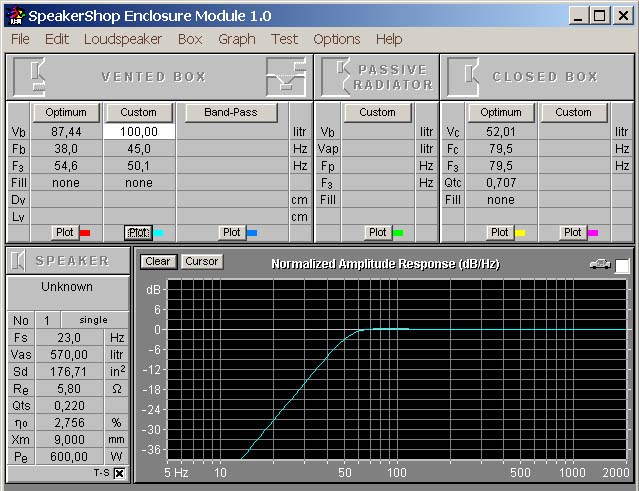The image size is (639, 491).
Task: Click the optimum F3 value 54,6
Action: [66, 166]
